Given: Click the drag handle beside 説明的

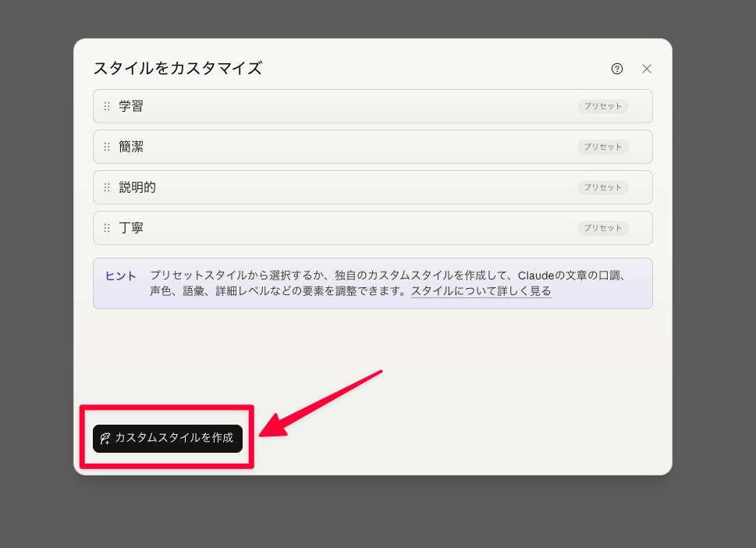Looking at the screenshot, I should 107,187.
